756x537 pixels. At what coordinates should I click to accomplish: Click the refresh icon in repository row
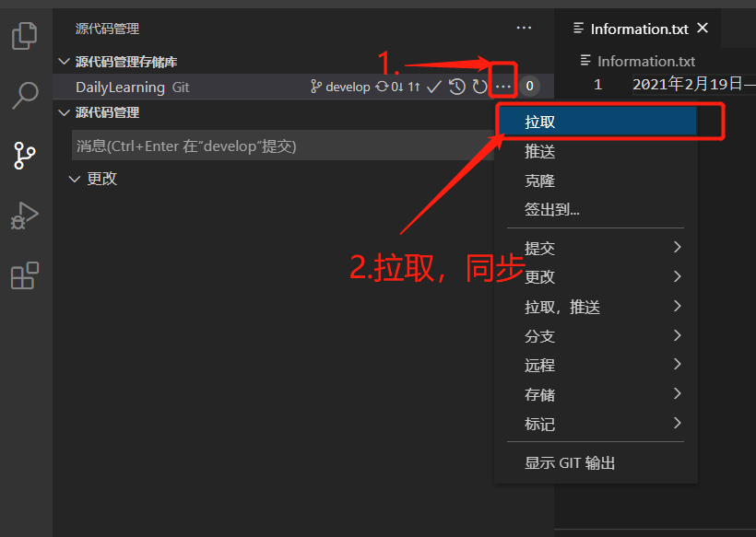pyautogui.click(x=479, y=87)
